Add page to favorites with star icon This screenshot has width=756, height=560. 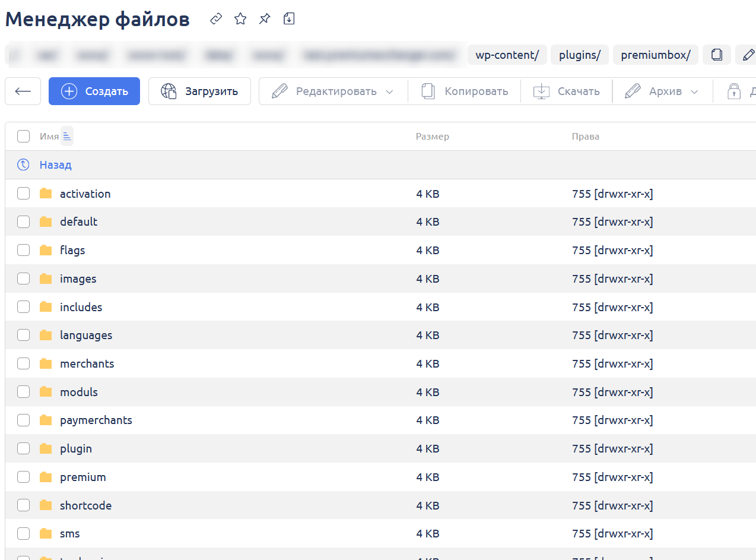pos(240,19)
